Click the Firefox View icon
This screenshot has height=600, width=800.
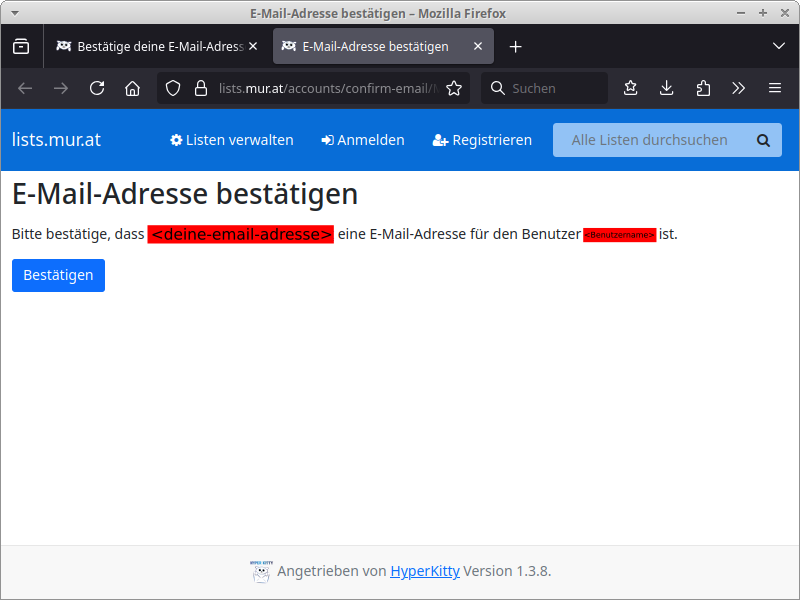(21, 47)
